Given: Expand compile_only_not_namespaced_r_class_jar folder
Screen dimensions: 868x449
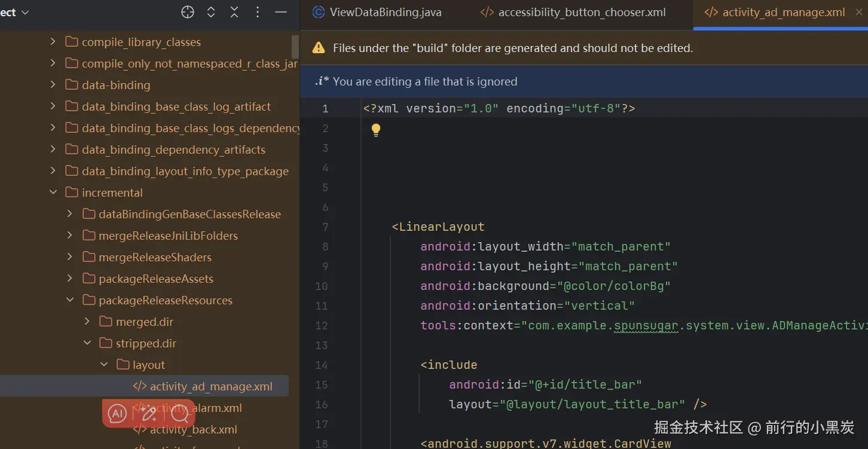Looking at the screenshot, I should click(53, 63).
